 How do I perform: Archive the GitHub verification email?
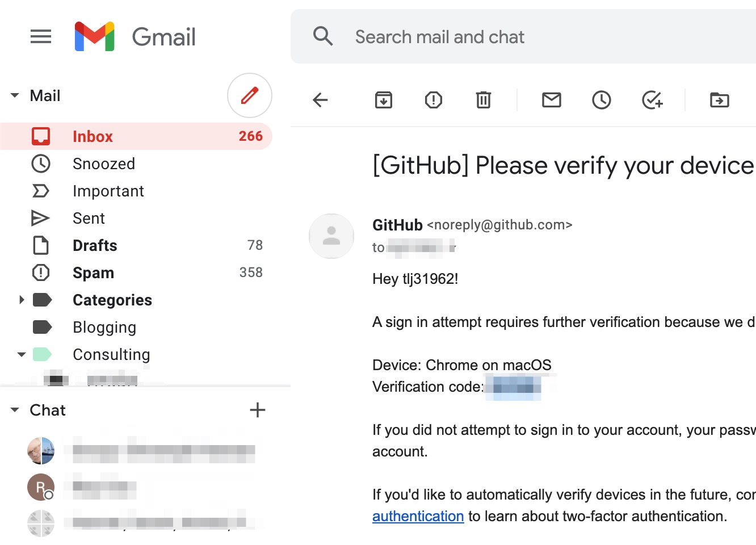[x=383, y=99]
